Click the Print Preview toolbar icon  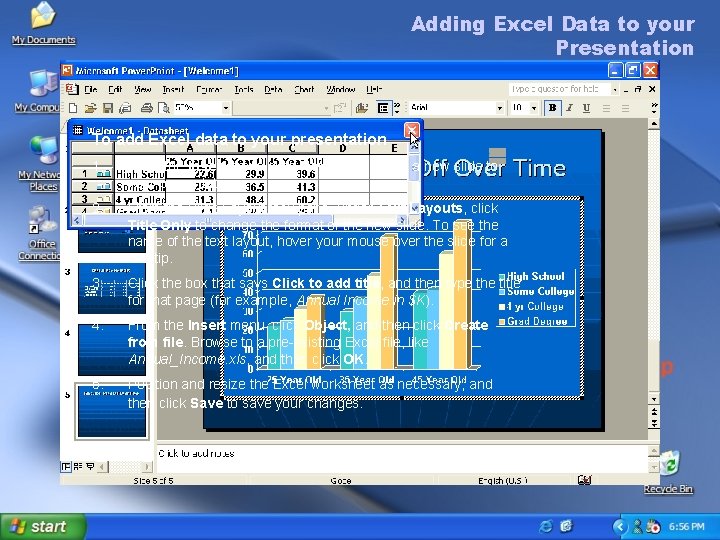(x=163, y=108)
